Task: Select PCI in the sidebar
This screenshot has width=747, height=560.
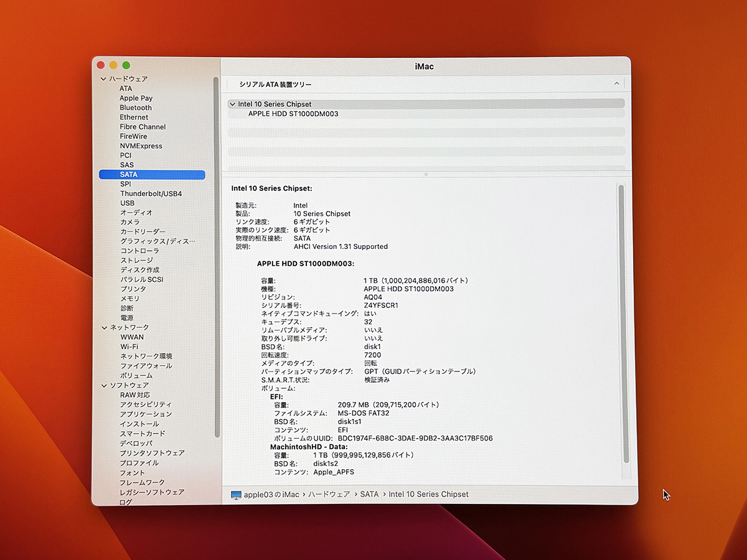Action: click(x=126, y=156)
